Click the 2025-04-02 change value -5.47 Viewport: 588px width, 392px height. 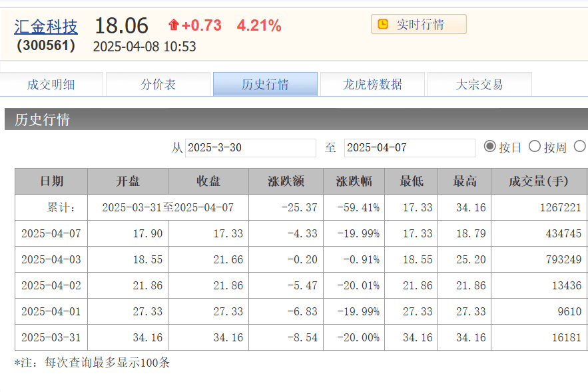click(302, 285)
